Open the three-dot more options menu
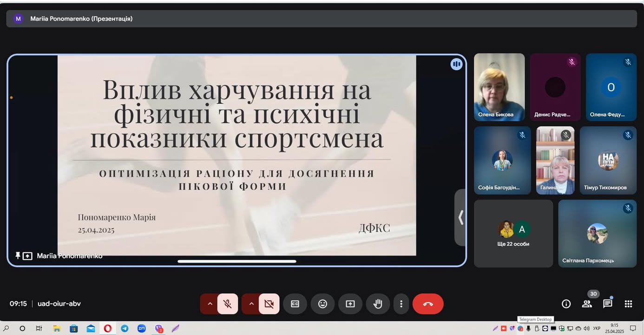Viewport: 644px width, 335px height. (401, 304)
